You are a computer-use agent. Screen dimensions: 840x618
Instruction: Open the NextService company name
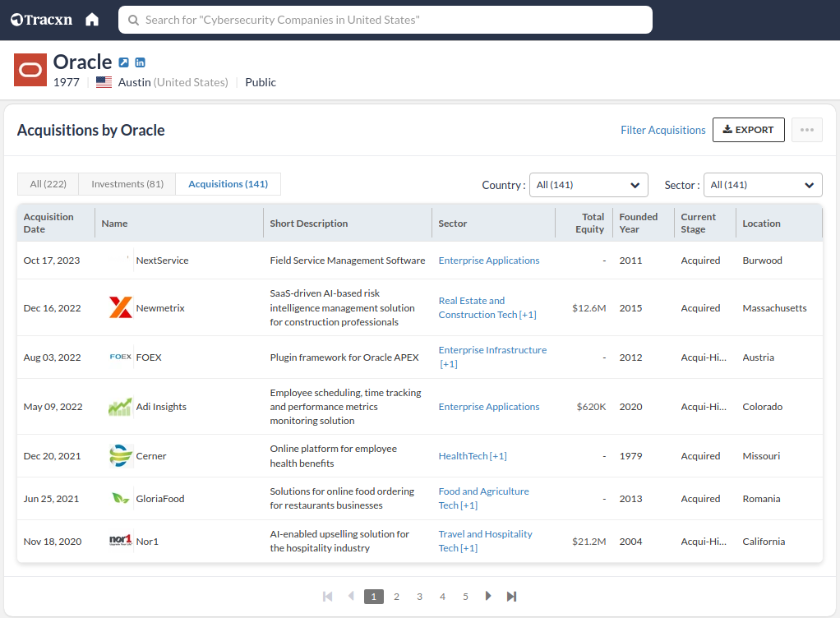click(x=162, y=261)
